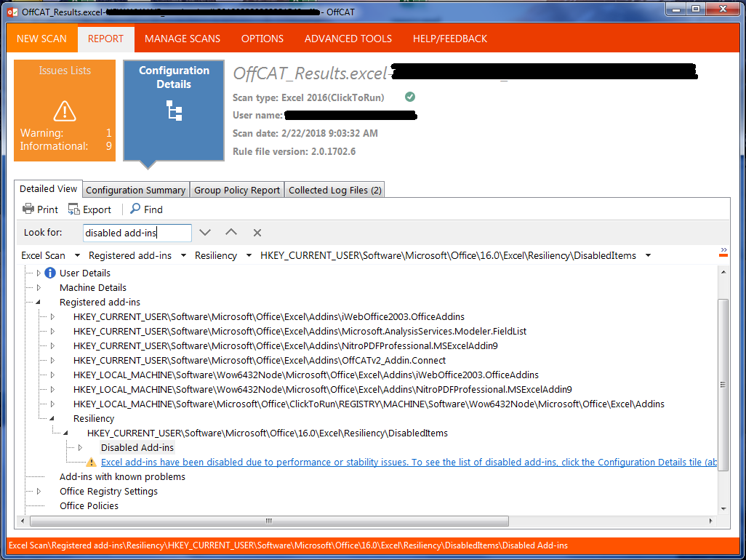Collapse the HKEY_CURRENT_USER DisabledItems node

click(65, 433)
